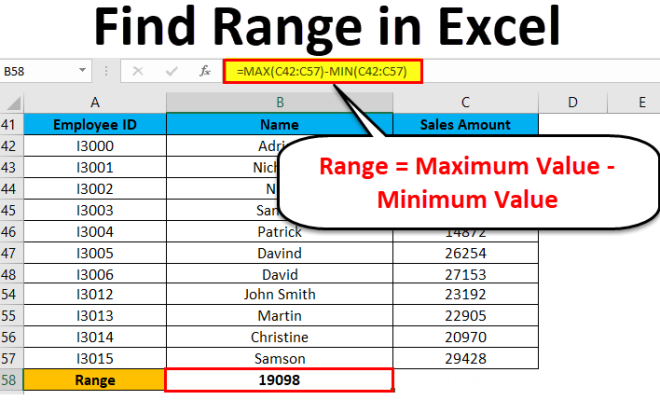This screenshot has height=400, width=660.
Task: Select cell with I3012
Action: [95, 294]
